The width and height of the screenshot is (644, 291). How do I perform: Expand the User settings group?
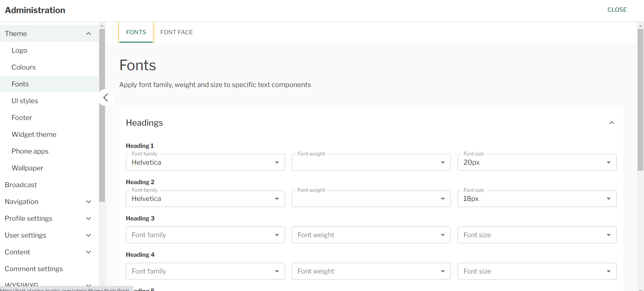(x=88, y=235)
